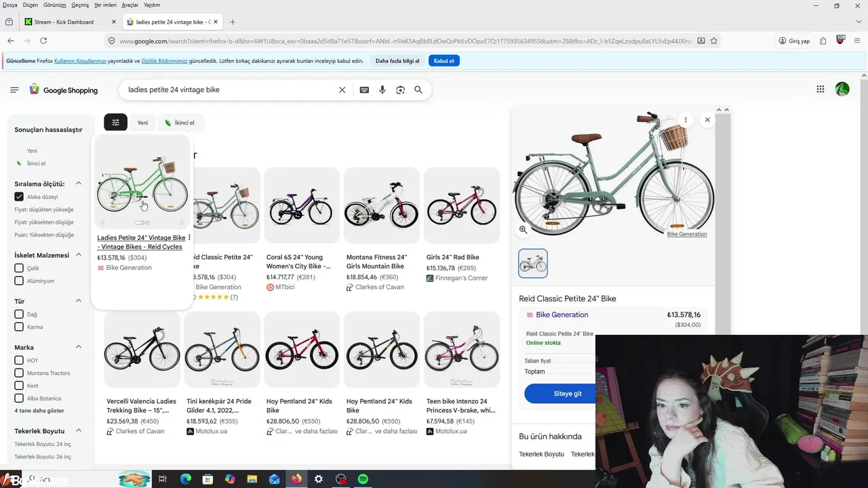Screen dimensions: 868x488
Task: Click the filter settings icon button
Action: (116, 123)
